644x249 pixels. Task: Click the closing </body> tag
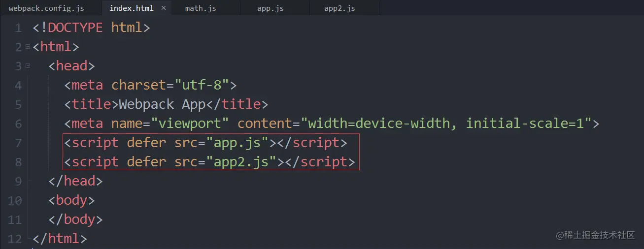[75, 219]
